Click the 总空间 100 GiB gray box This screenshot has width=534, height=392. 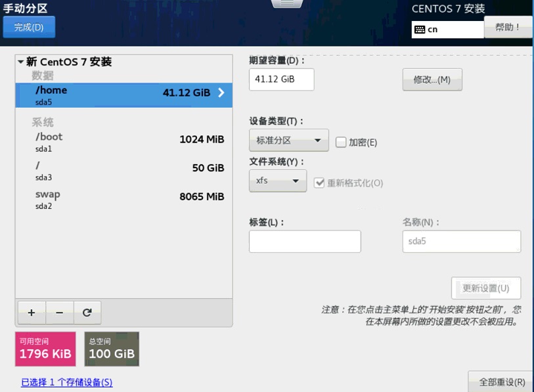(x=112, y=349)
